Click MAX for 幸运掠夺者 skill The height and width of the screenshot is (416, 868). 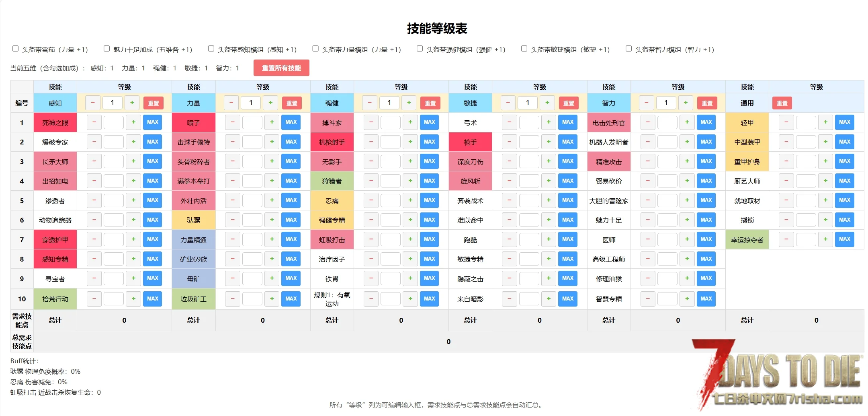(844, 239)
